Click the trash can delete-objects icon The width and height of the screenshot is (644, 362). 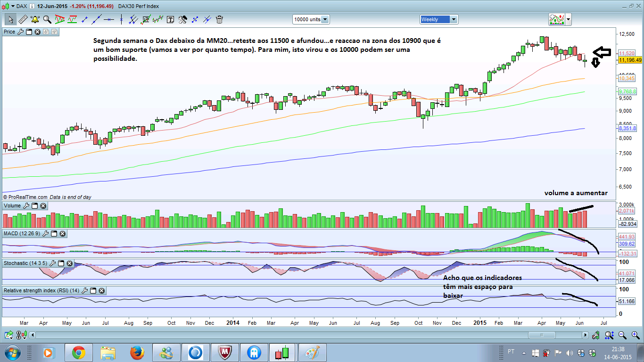point(219,19)
